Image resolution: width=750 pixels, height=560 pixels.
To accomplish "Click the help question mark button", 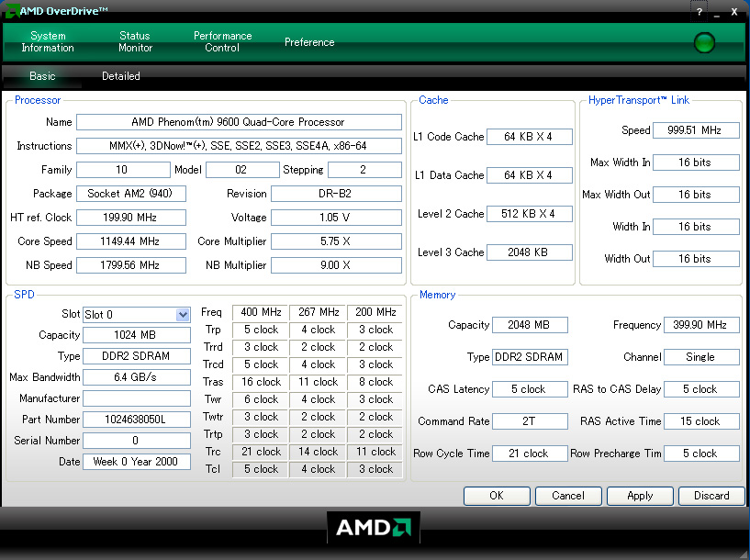I will [x=700, y=12].
